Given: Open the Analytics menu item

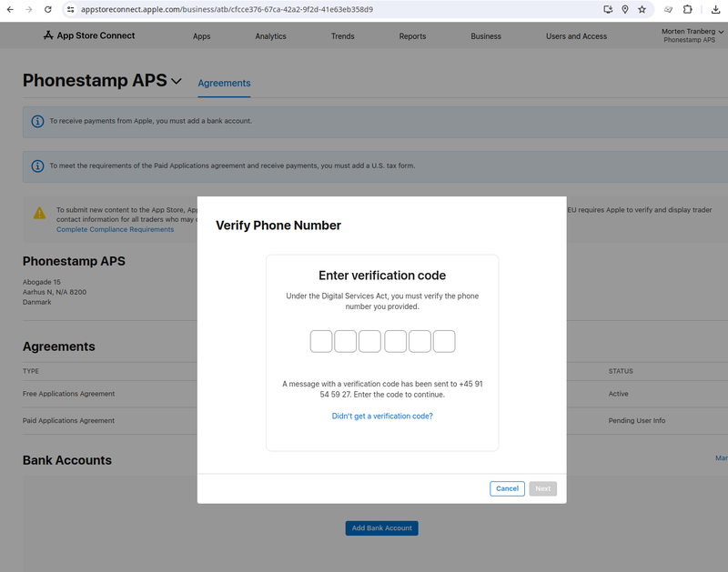Looking at the screenshot, I should tap(270, 36).
